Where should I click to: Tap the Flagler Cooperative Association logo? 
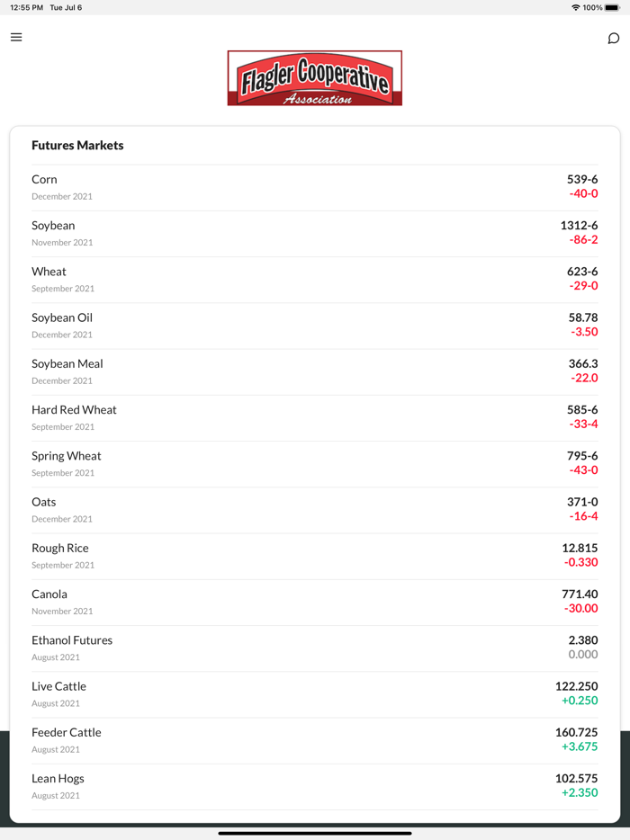coord(315,78)
